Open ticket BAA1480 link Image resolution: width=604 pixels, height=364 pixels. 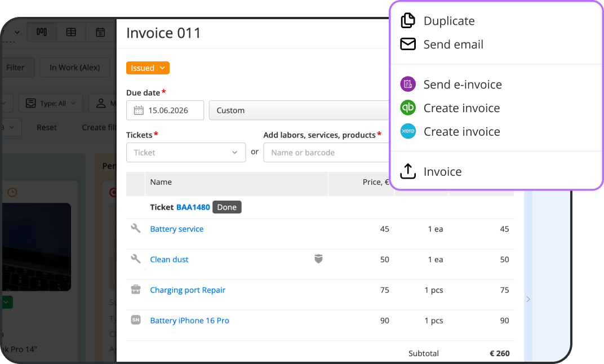(193, 207)
